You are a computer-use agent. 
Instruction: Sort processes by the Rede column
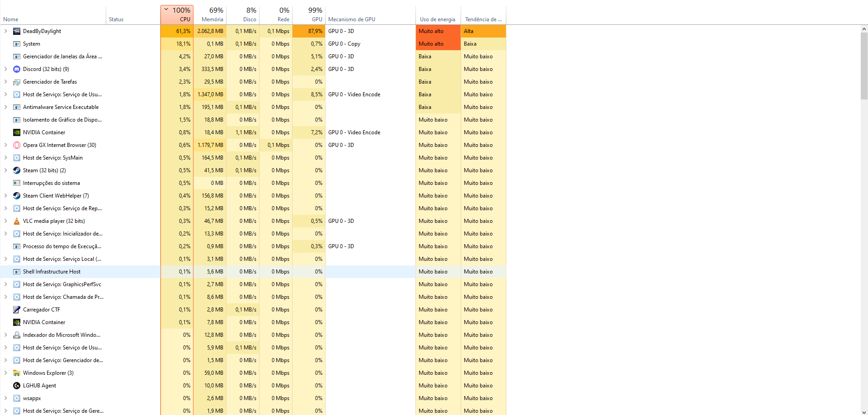point(276,15)
